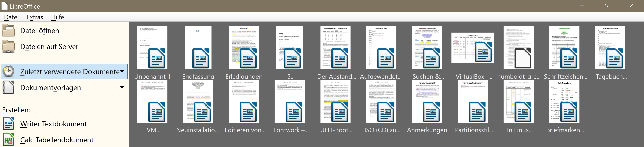Open the document thumbnail labeled 5...
The image size is (644, 147).
pos(289,48)
